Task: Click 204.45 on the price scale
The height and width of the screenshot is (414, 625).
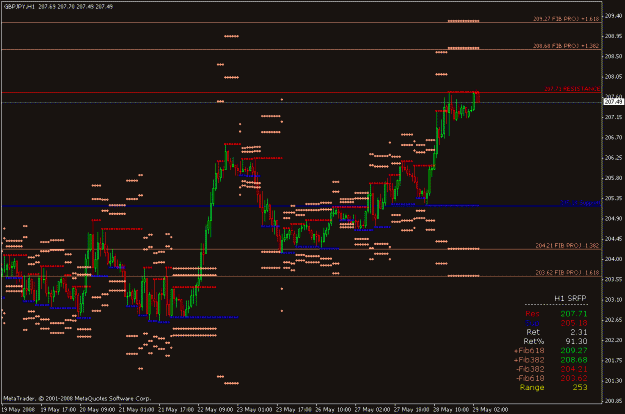Action: 613,239
